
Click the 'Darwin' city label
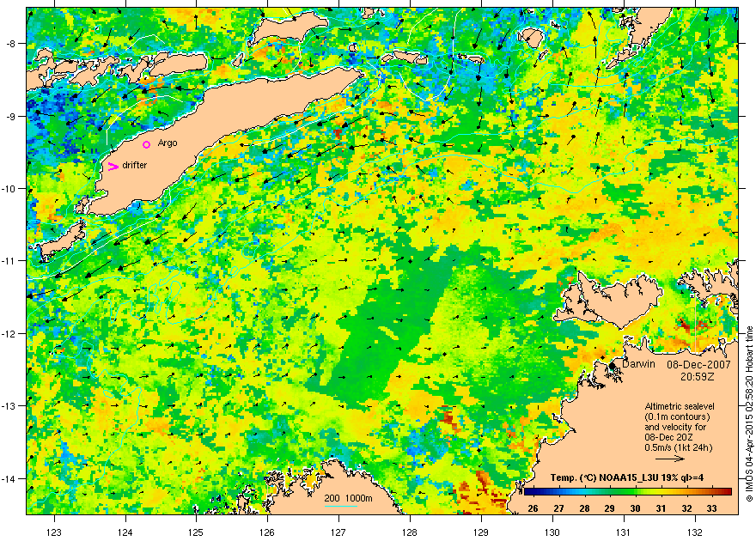(638, 364)
